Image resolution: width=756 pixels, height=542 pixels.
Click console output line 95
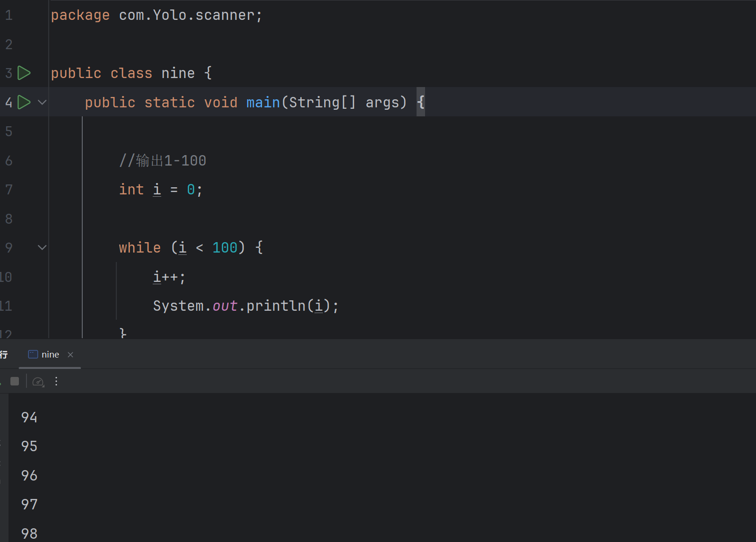[29, 446]
